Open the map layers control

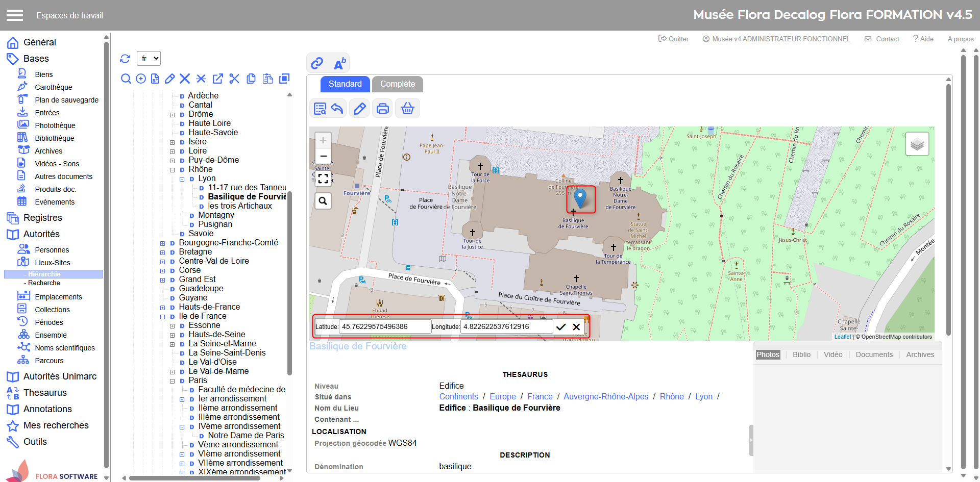(x=917, y=144)
